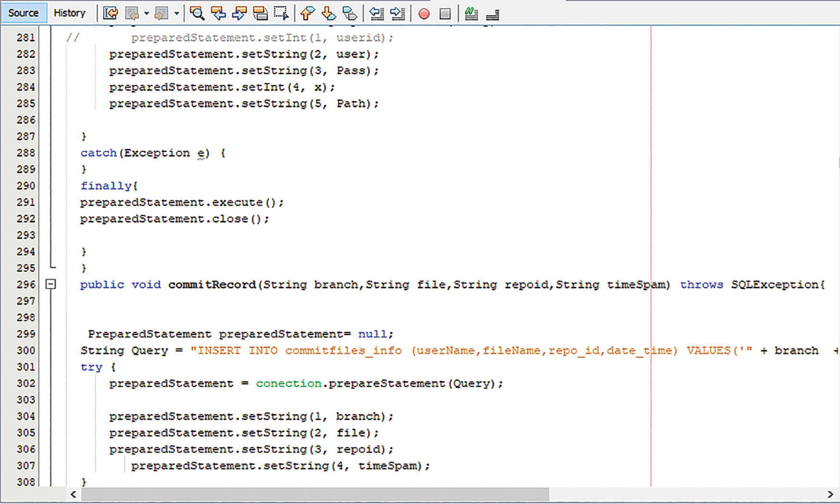Toggle highlight search results
This screenshot has height=504, width=840.
260,13
